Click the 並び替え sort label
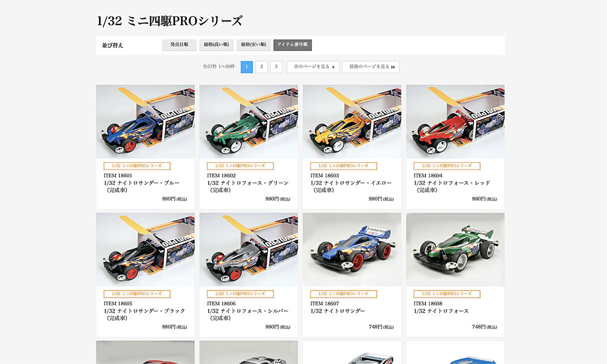Image resolution: width=607 pixels, height=364 pixels. pos(113,45)
